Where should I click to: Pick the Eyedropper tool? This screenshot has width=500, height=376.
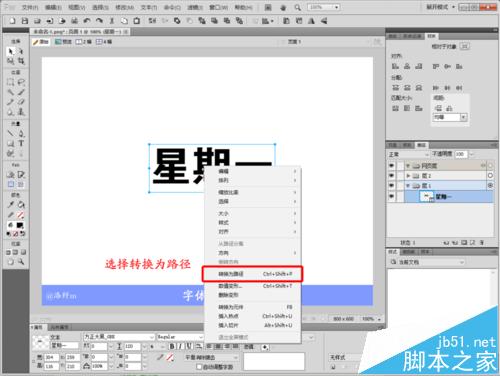(10, 205)
